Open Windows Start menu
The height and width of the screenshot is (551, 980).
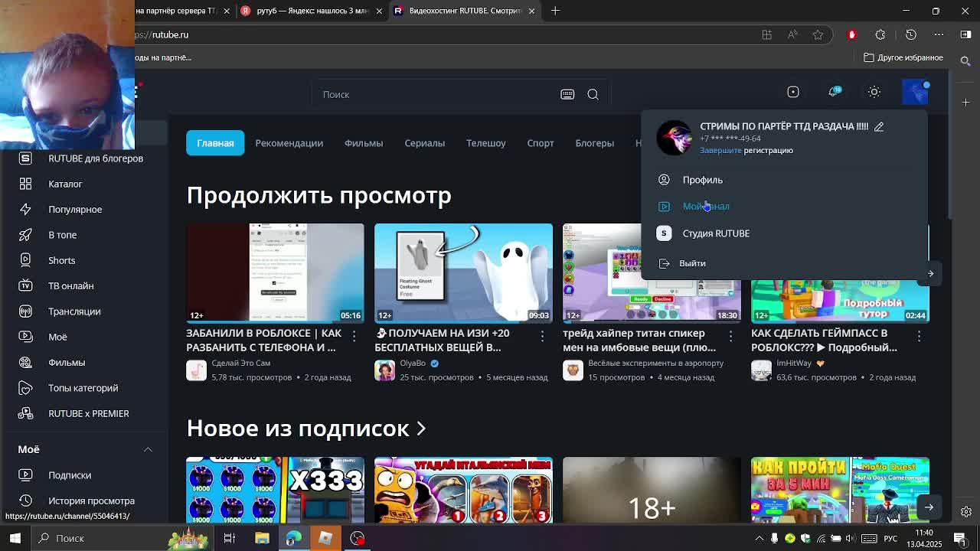[15, 538]
